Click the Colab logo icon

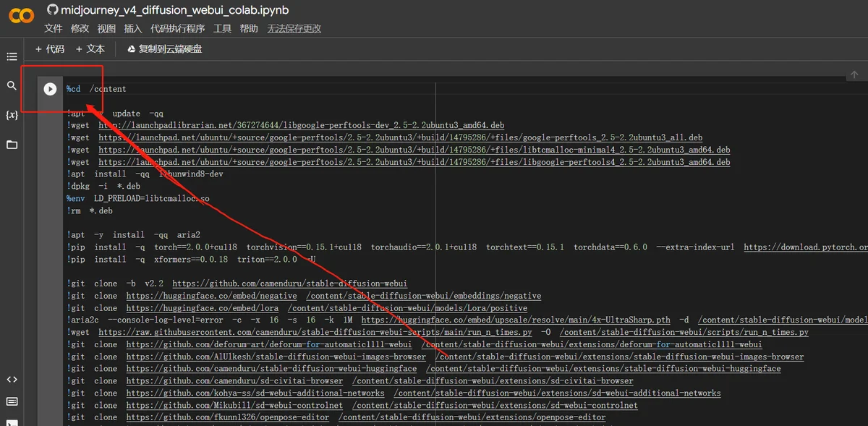(22, 16)
